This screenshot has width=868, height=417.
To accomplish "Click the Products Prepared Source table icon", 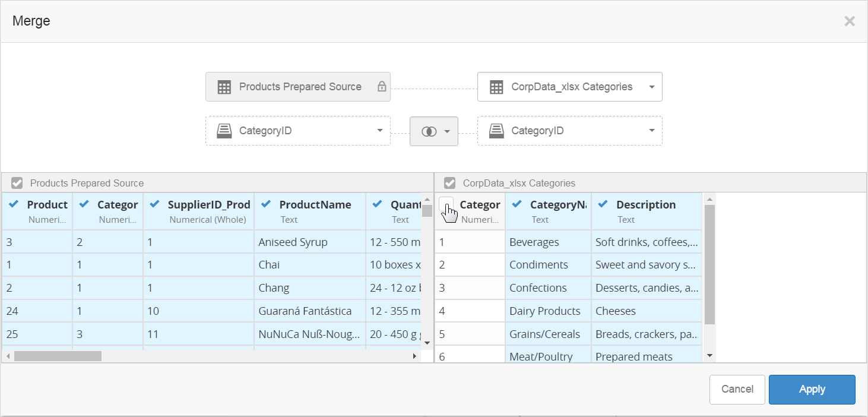I will (224, 87).
